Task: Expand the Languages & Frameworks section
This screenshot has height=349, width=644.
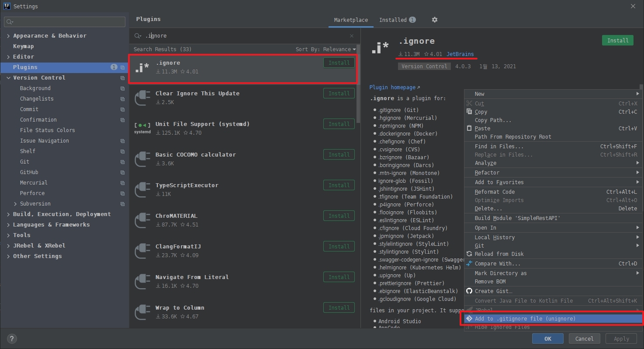Action: (8, 225)
